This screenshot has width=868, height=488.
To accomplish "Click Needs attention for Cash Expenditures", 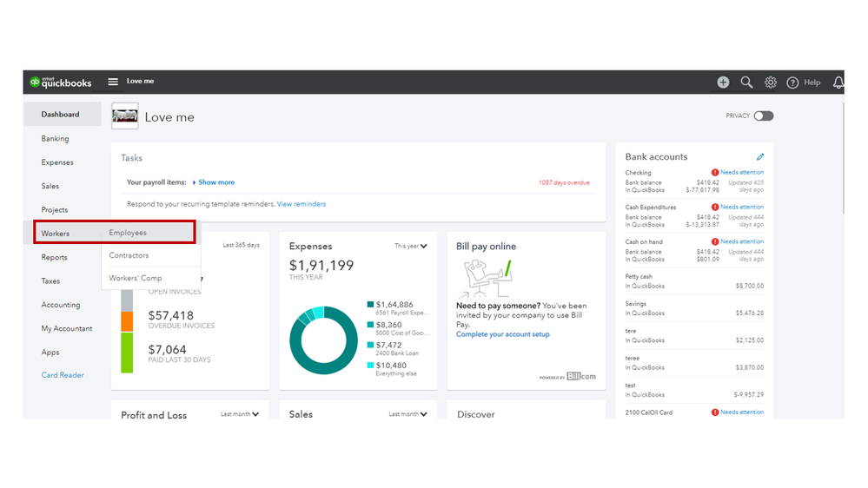I will pos(742,207).
